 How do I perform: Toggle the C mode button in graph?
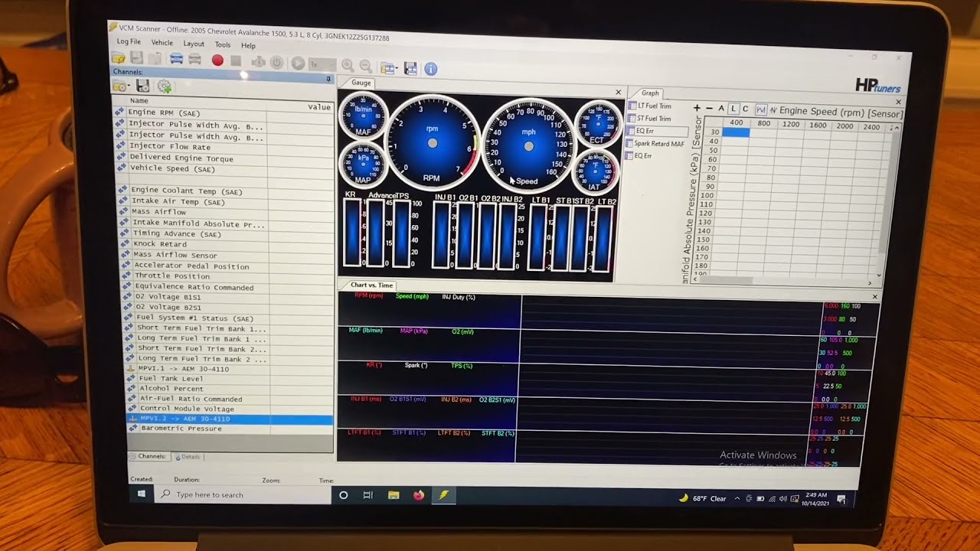point(746,109)
